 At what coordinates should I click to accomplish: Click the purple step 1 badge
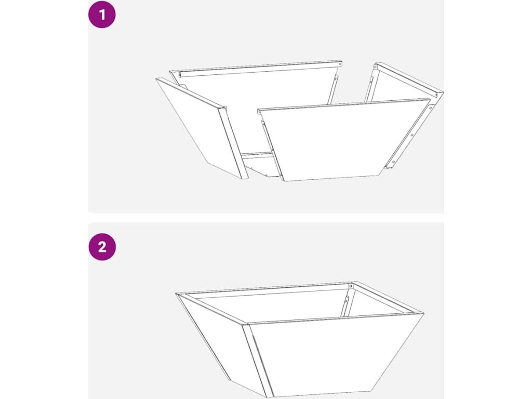102,15
